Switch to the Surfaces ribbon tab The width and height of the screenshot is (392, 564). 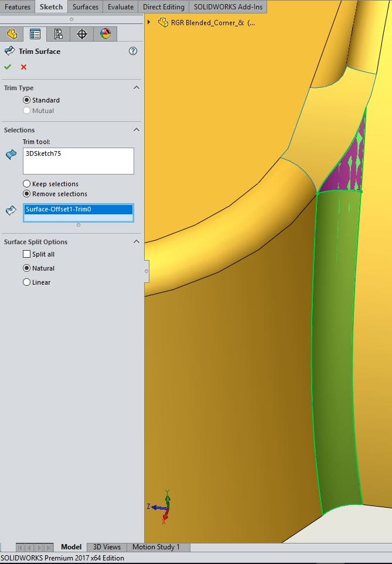[86, 7]
